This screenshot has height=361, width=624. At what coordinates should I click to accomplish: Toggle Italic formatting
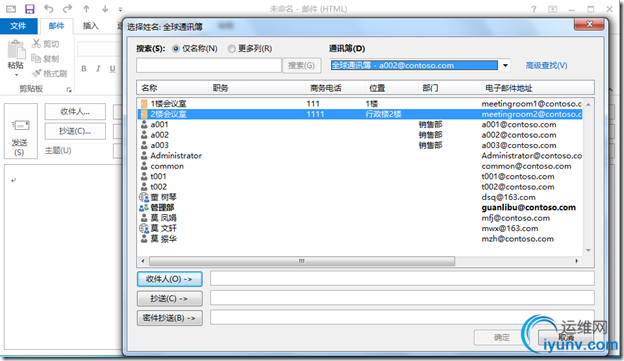tap(98, 68)
